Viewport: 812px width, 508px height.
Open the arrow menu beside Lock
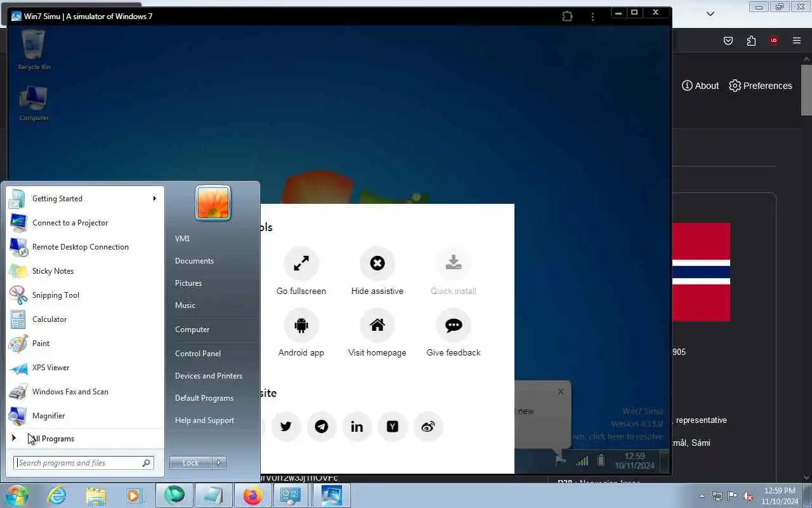pyautogui.click(x=219, y=463)
